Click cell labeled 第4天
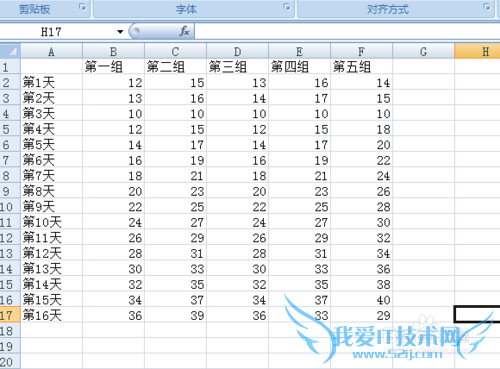Image resolution: width=500 pixels, height=369 pixels. [51, 129]
